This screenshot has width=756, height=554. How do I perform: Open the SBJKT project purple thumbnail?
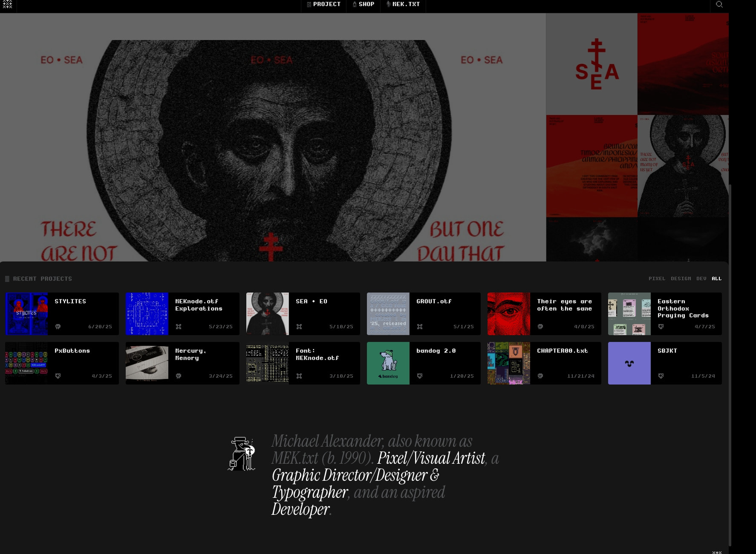(x=629, y=363)
